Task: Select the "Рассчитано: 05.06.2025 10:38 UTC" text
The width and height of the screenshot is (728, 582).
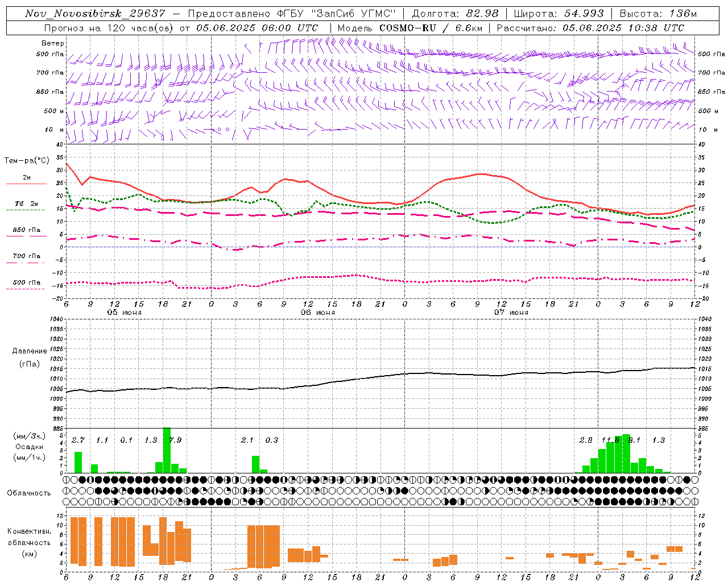Action: tap(590, 28)
